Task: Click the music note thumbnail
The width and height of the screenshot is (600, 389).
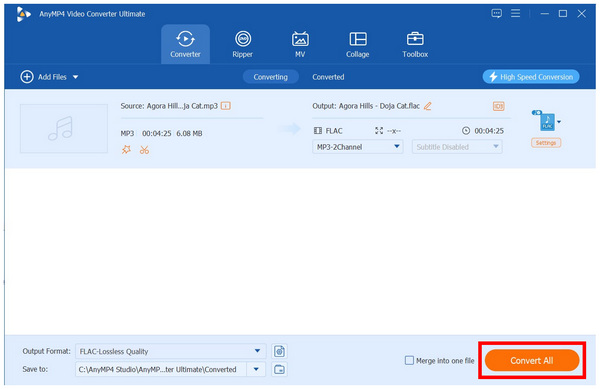Action: (64, 129)
